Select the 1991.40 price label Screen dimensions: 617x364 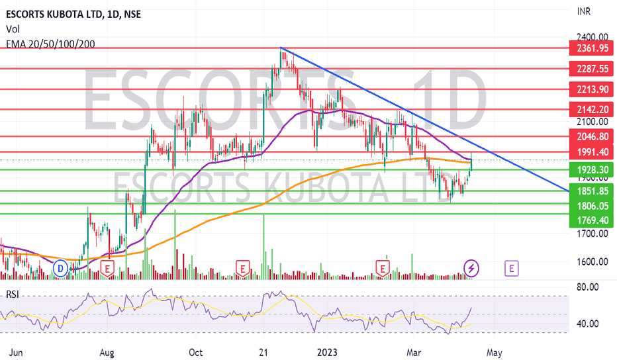[x=591, y=152]
